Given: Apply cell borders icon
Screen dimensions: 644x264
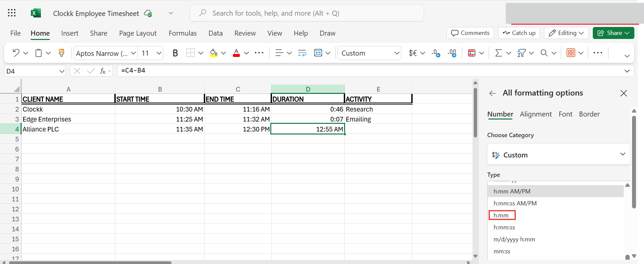Looking at the screenshot, I should point(191,53).
